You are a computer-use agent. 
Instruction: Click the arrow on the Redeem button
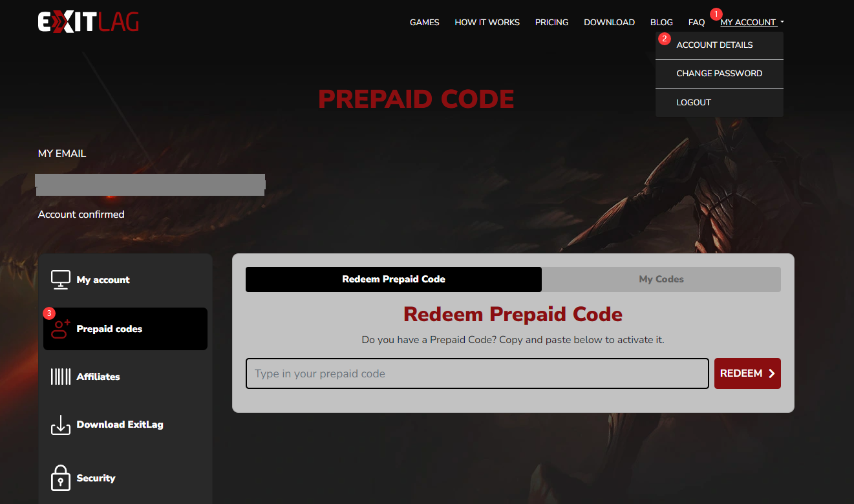(x=771, y=373)
